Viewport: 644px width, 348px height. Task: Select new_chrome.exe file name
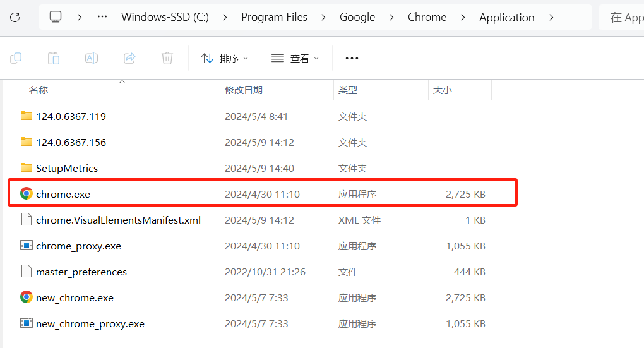click(x=75, y=298)
